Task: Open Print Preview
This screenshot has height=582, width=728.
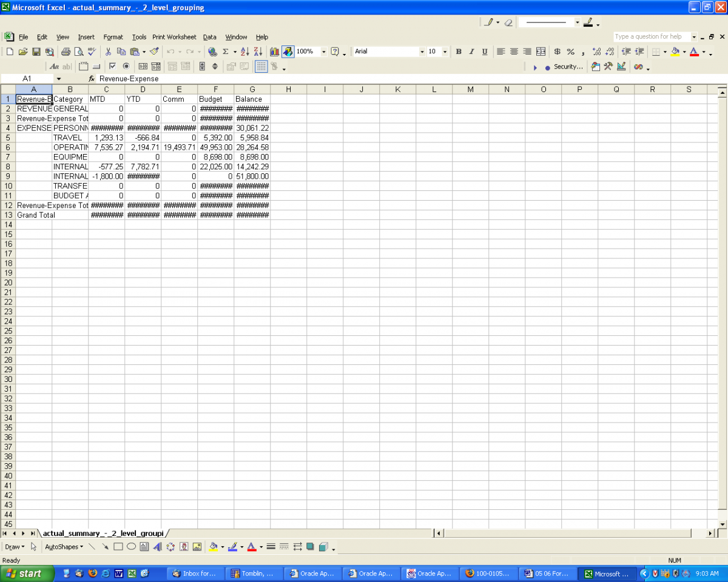Action: [x=78, y=52]
